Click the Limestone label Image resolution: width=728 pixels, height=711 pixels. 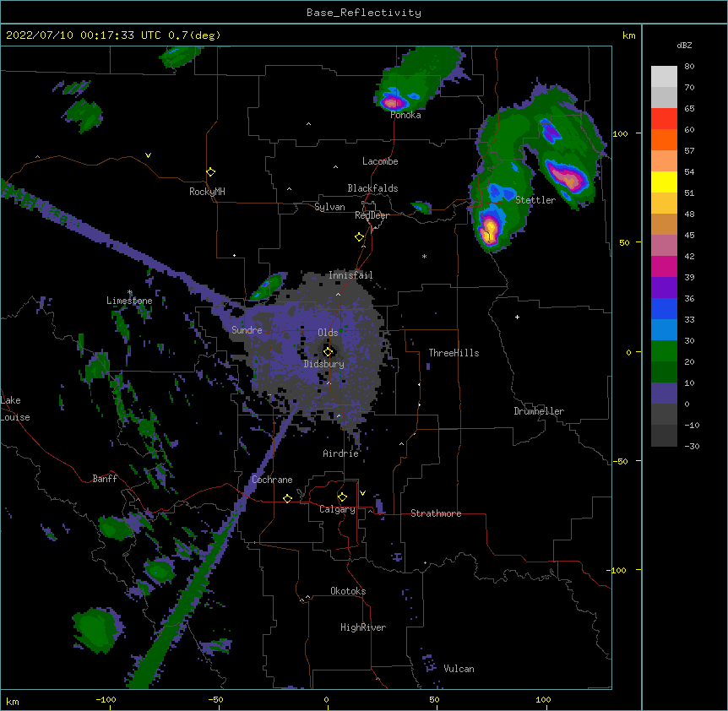(x=129, y=301)
